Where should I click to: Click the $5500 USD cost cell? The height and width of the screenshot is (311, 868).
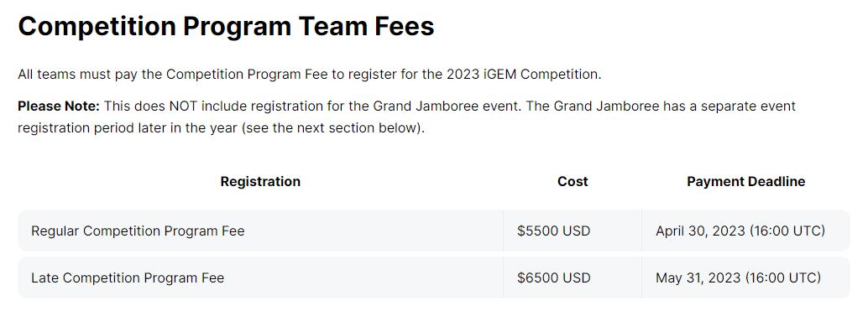[x=573, y=231]
